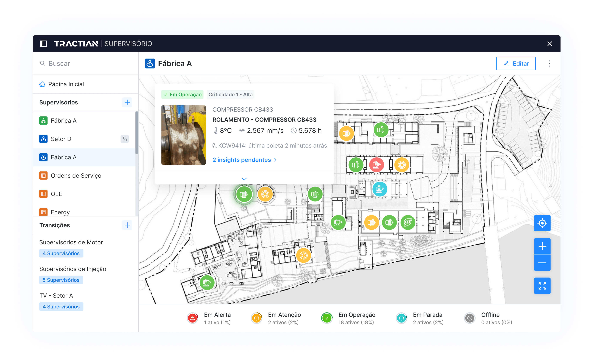Open the three-dot options menu
The width and height of the screenshot is (595, 364).
(550, 63)
